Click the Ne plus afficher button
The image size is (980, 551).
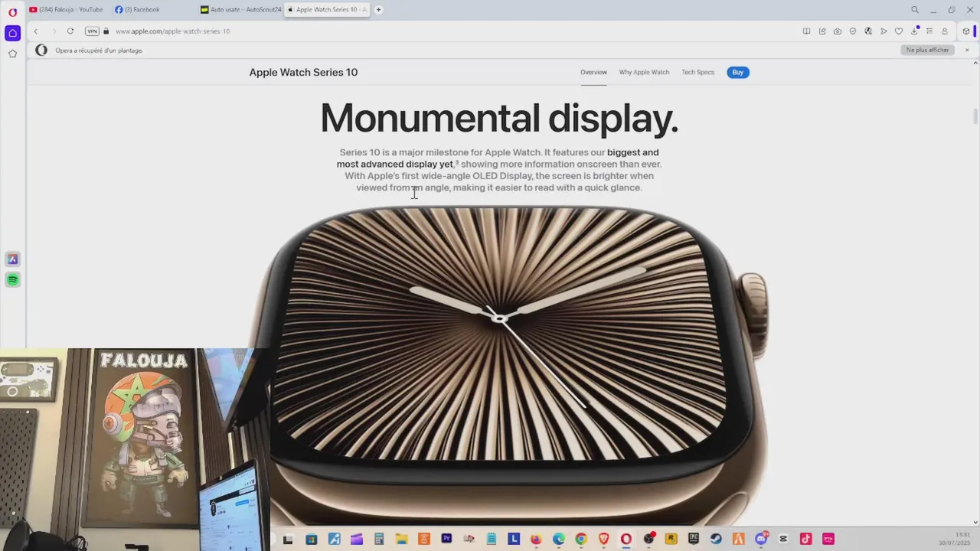pyautogui.click(x=927, y=50)
